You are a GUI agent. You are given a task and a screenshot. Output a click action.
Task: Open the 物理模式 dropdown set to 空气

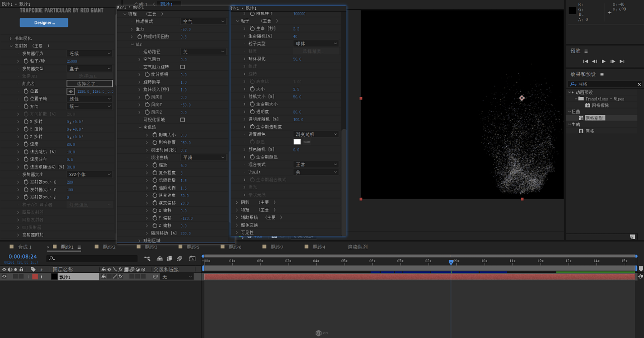click(203, 22)
